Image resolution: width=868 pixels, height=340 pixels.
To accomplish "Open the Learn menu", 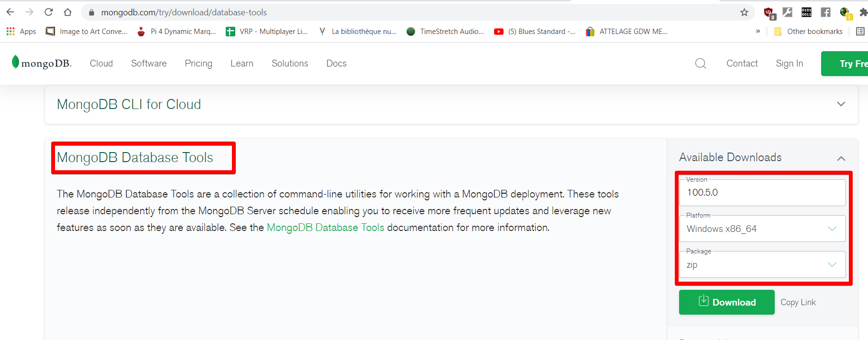I will [x=242, y=64].
